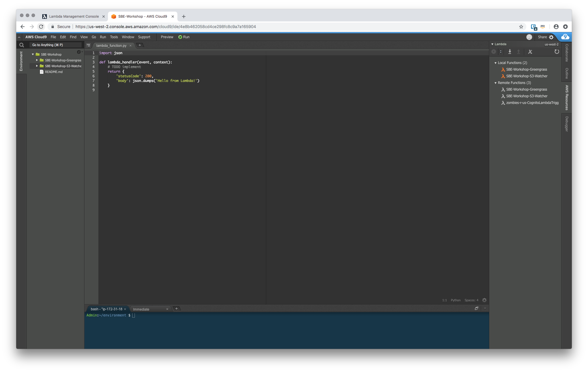
Task: Open the Debugger side panel
Action: (x=567, y=124)
